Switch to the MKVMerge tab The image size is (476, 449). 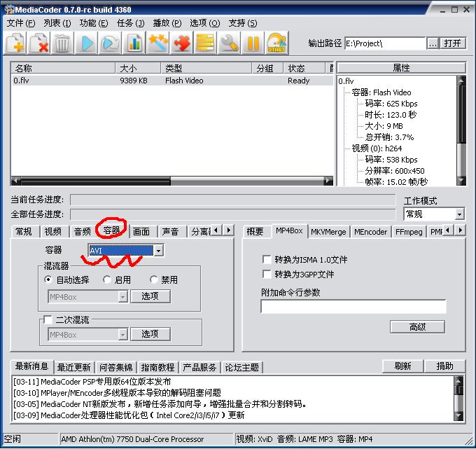tap(328, 232)
